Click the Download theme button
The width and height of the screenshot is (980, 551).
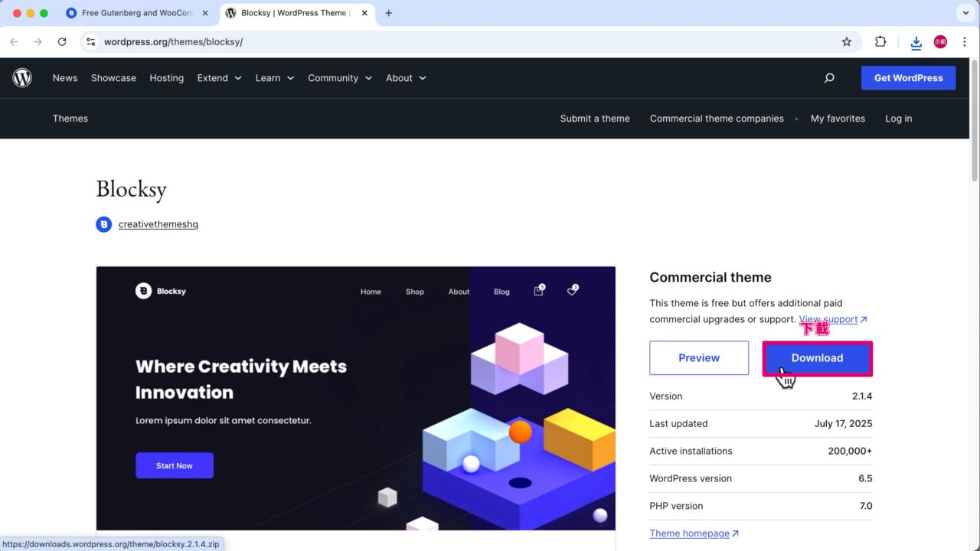tap(817, 358)
